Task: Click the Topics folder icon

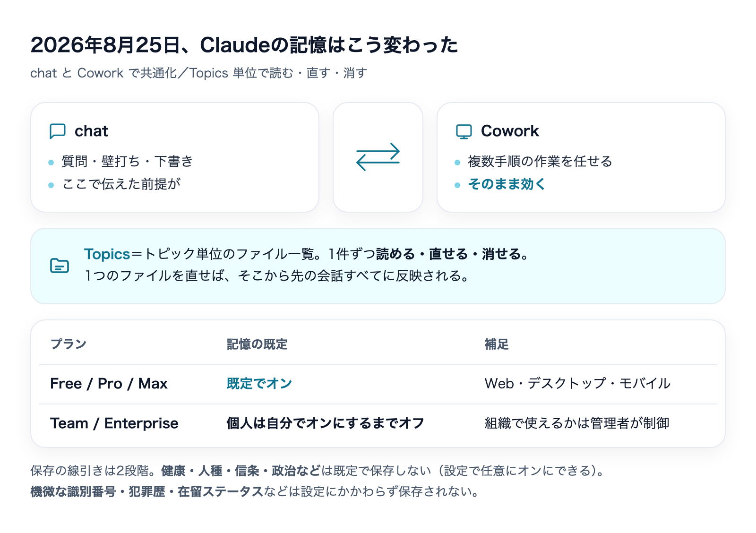Action: 60,266
